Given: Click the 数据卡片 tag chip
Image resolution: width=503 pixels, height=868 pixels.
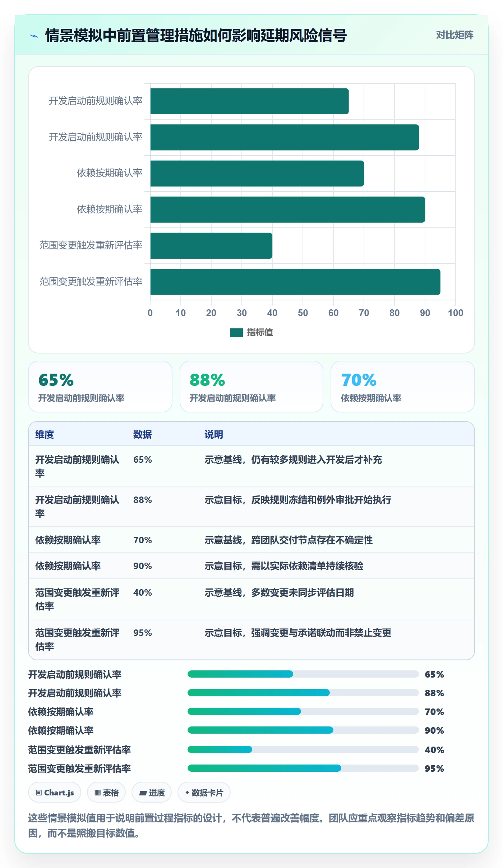Looking at the screenshot, I should tap(204, 792).
